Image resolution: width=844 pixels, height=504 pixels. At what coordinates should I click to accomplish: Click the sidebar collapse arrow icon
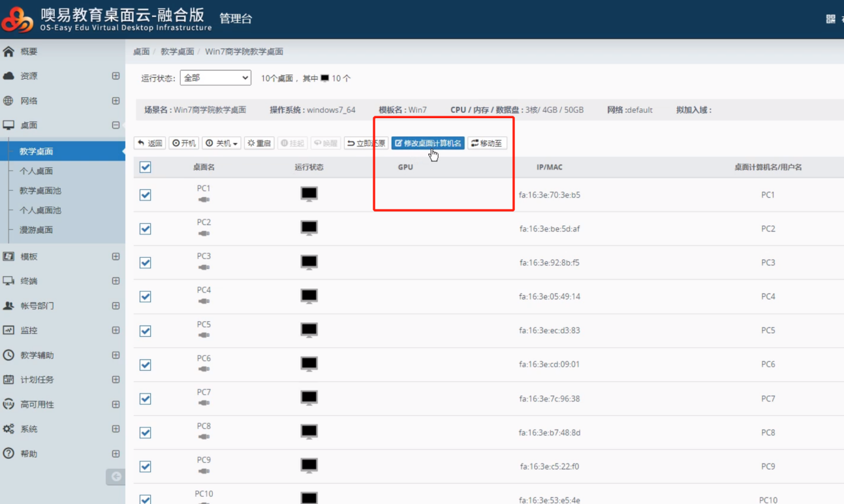[116, 477]
